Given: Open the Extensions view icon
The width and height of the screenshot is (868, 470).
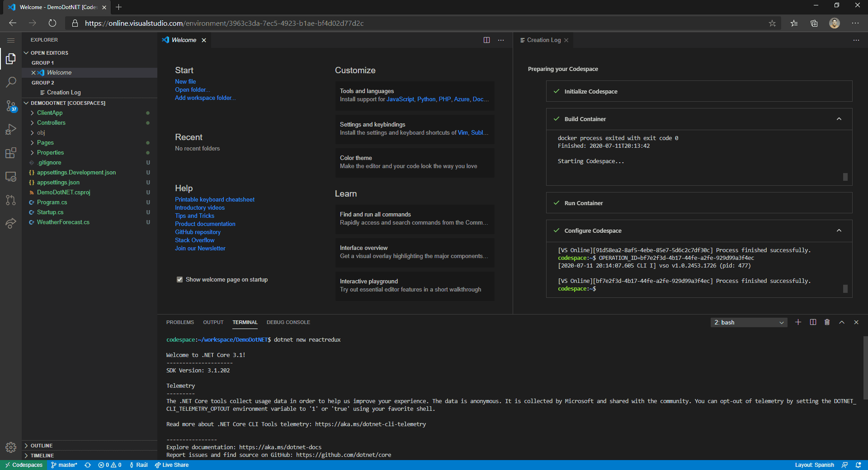Looking at the screenshot, I should [x=11, y=153].
